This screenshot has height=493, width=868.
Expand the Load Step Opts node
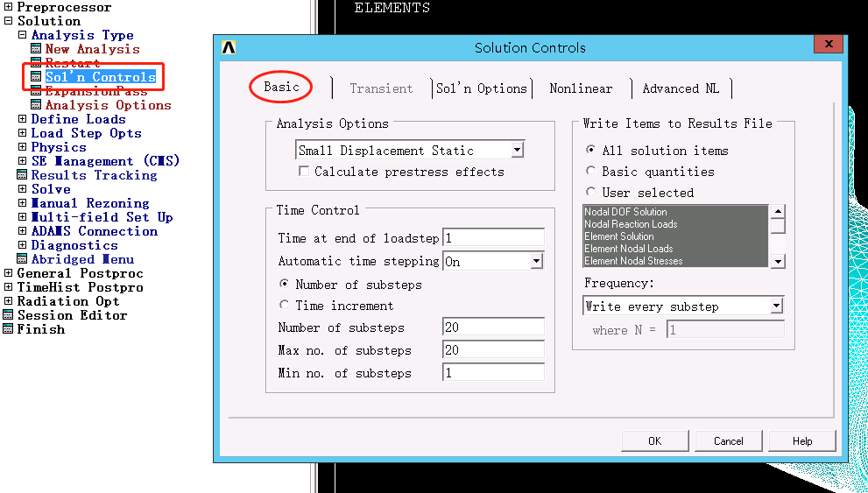coord(22,133)
